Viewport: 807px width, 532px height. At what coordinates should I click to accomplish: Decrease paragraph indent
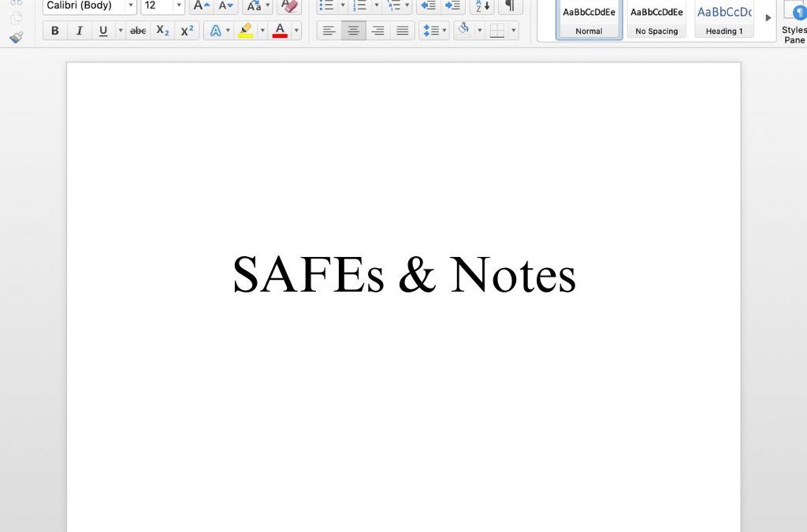tap(428, 6)
